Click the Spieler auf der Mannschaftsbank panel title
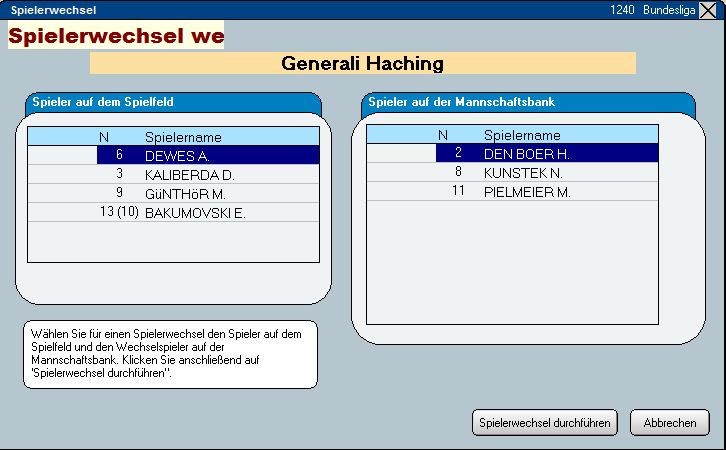This screenshot has height=450, width=726. tap(461, 102)
